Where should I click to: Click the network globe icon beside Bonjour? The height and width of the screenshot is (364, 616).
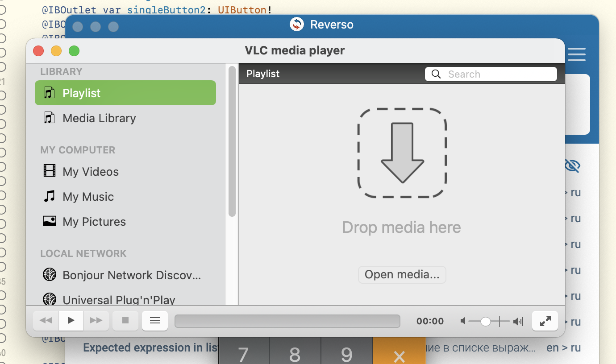49,274
